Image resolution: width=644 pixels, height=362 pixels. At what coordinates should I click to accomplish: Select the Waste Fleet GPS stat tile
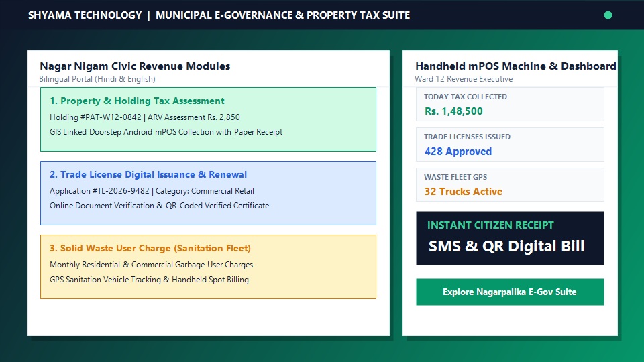click(x=510, y=185)
